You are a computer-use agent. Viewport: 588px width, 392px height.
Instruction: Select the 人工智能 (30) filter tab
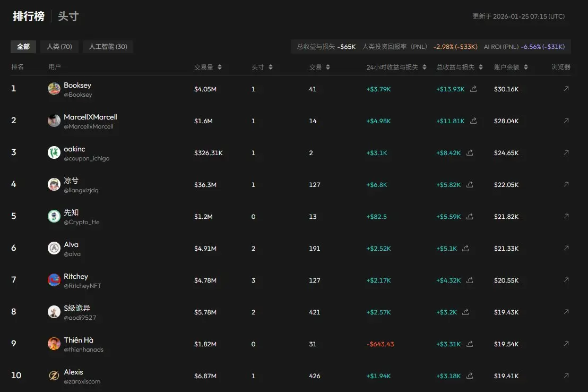coord(108,47)
